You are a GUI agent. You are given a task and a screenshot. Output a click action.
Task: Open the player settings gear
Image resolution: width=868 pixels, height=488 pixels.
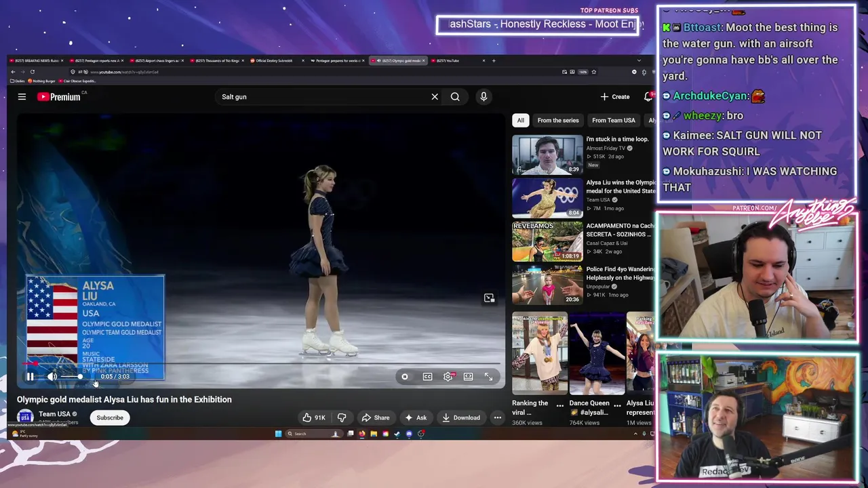(x=448, y=377)
